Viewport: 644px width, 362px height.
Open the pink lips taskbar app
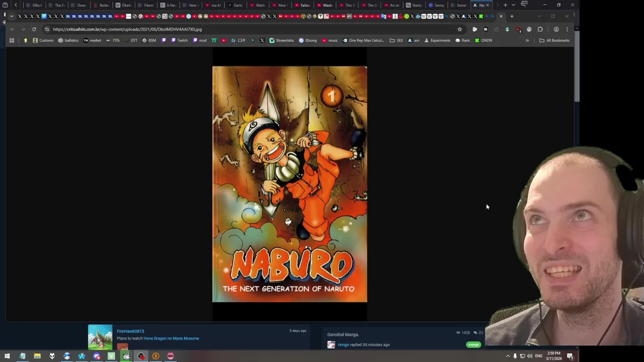171,356
